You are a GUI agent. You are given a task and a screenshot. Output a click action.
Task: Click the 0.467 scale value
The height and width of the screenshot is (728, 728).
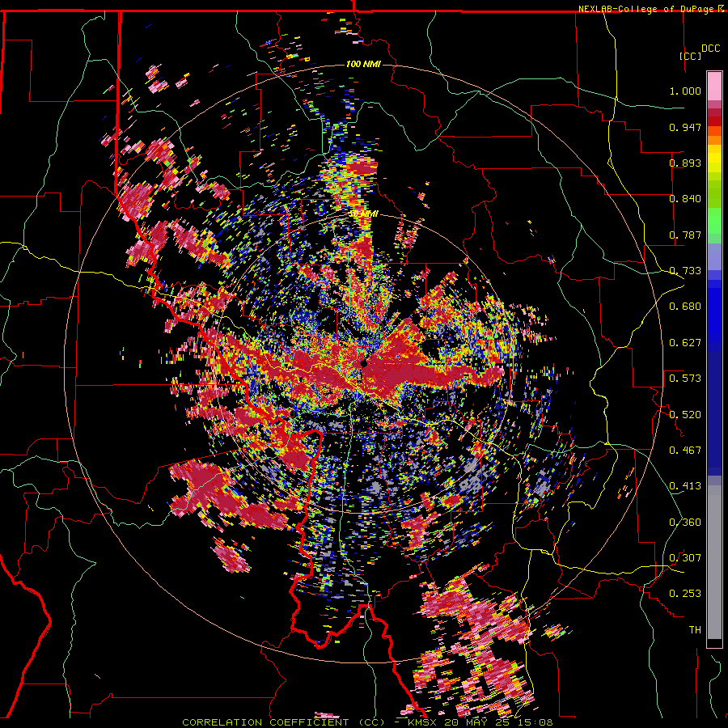point(685,451)
